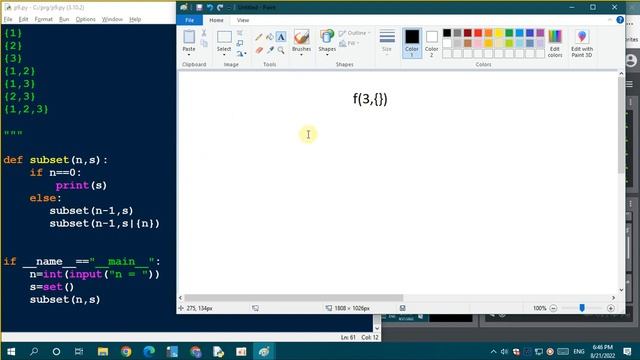Click the Copy icon in Clipboard group

(x=204, y=43)
